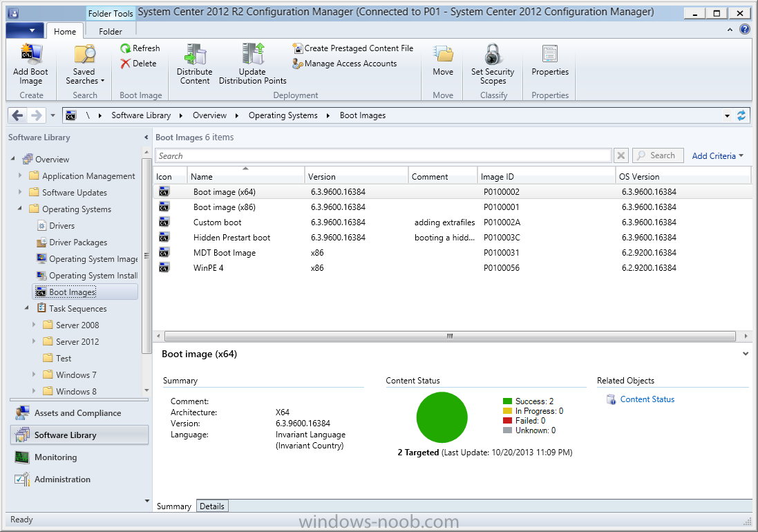Collapse the Task Sequences tree node

[x=26, y=307]
